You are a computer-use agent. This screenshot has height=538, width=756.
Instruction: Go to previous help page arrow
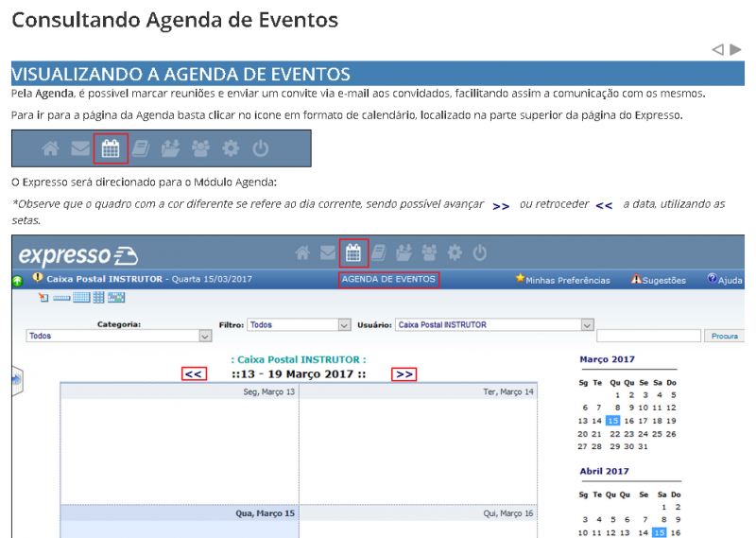click(x=718, y=49)
